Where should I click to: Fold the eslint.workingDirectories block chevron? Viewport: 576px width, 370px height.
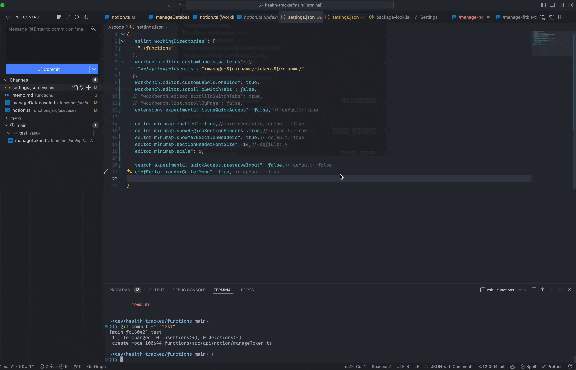(x=123, y=41)
